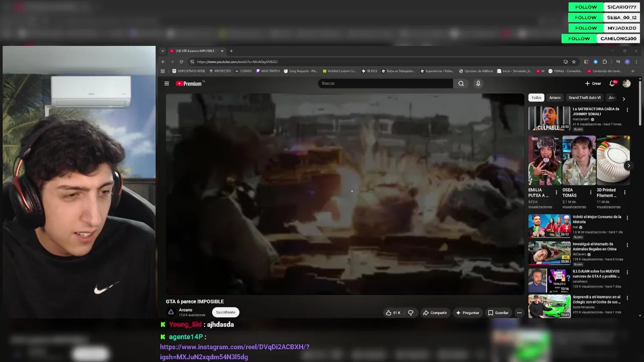Open DISPOSITIVOS VERSE bookmark folder
This screenshot has height=362, width=644.
click(189, 71)
